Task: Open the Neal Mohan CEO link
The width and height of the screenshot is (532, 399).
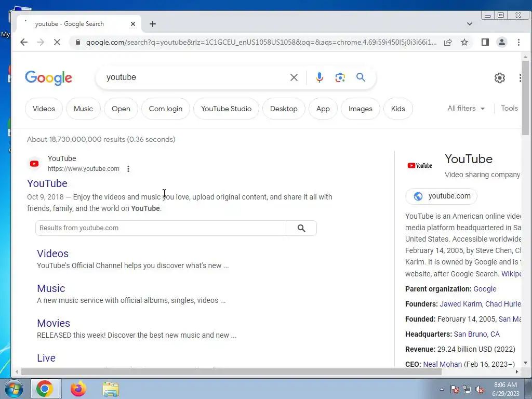Action: point(443,364)
